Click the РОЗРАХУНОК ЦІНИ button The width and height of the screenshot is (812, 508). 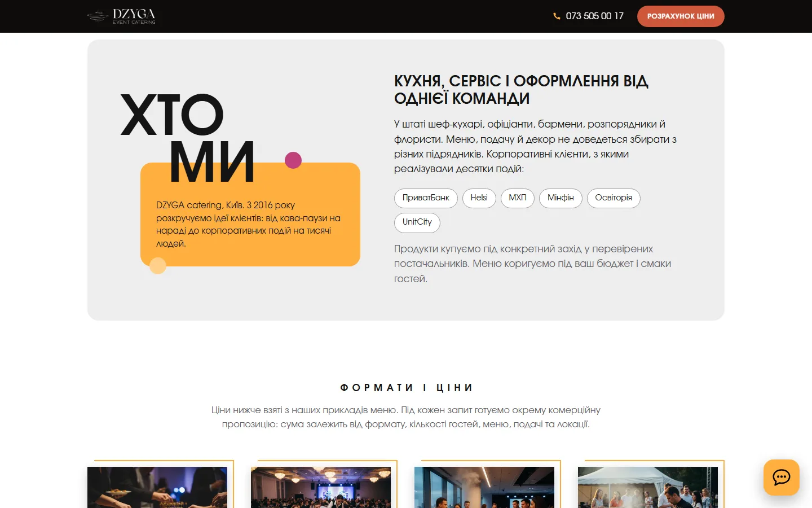click(681, 16)
